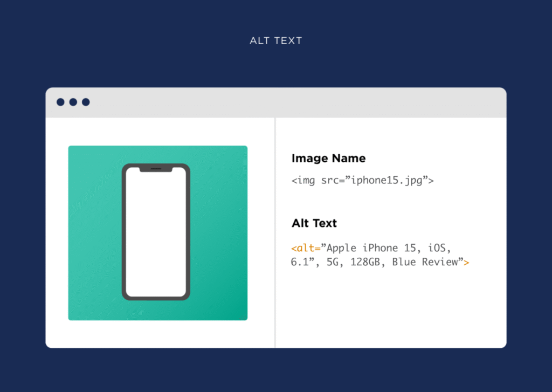Click the phone's notch graphic
This screenshot has height=392, width=552.
coord(157,168)
